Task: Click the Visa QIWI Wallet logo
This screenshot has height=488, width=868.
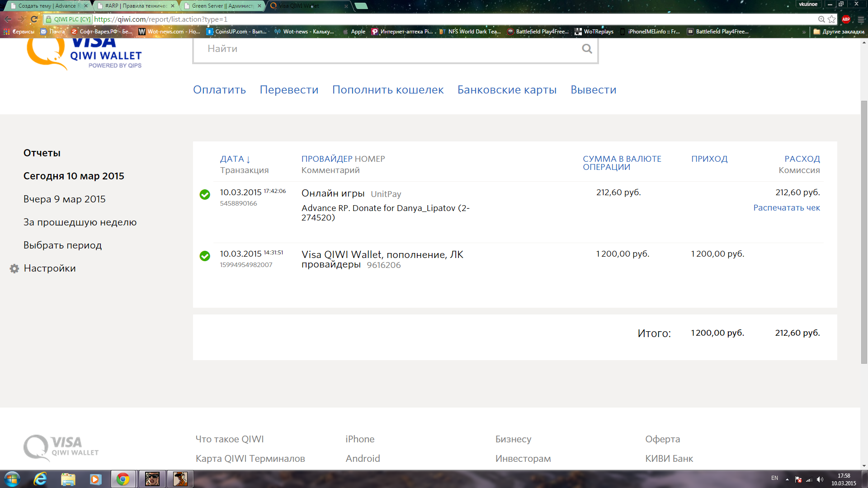Action: tap(84, 54)
